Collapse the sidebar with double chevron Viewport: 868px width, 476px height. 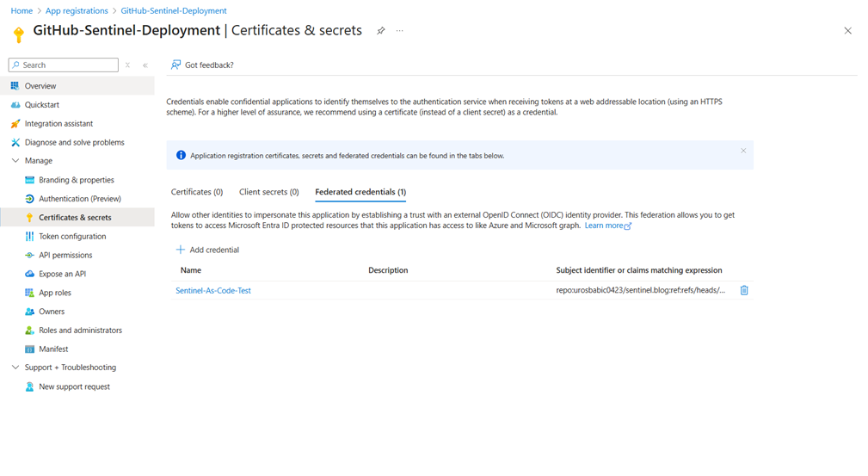[x=145, y=65]
